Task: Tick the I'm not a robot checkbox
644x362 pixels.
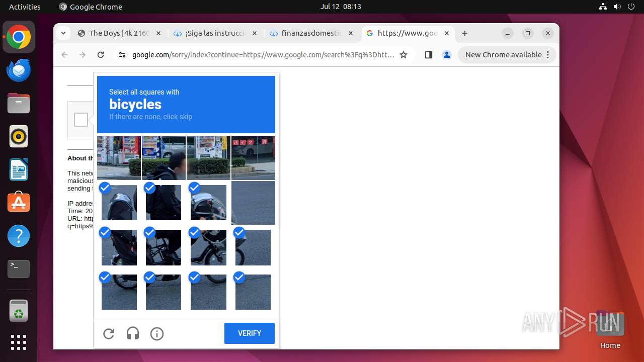Action: point(81,120)
